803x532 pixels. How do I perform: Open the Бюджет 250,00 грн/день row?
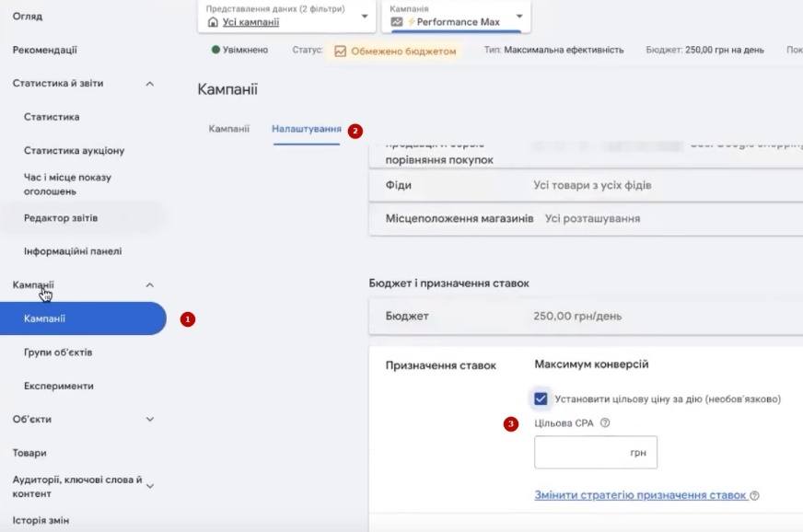coord(585,317)
